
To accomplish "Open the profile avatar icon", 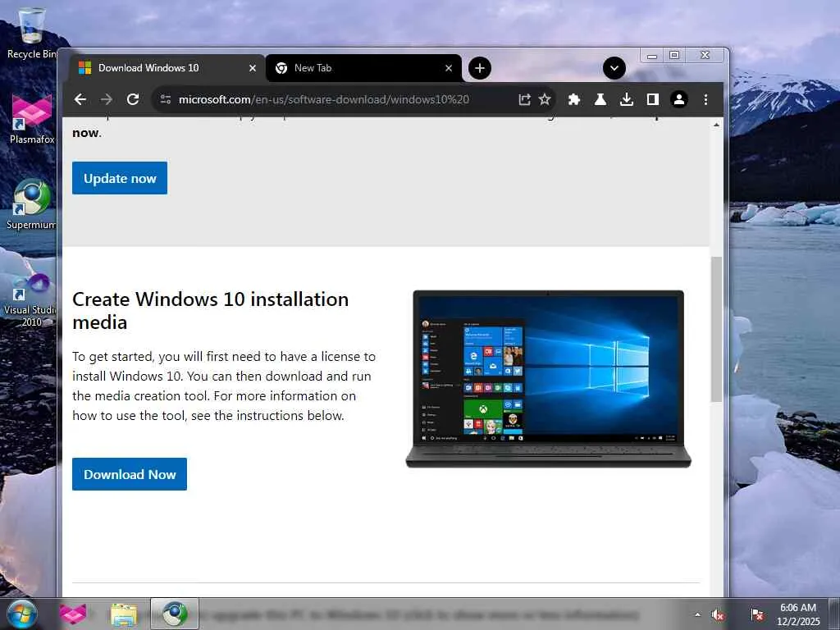I will coord(678,99).
